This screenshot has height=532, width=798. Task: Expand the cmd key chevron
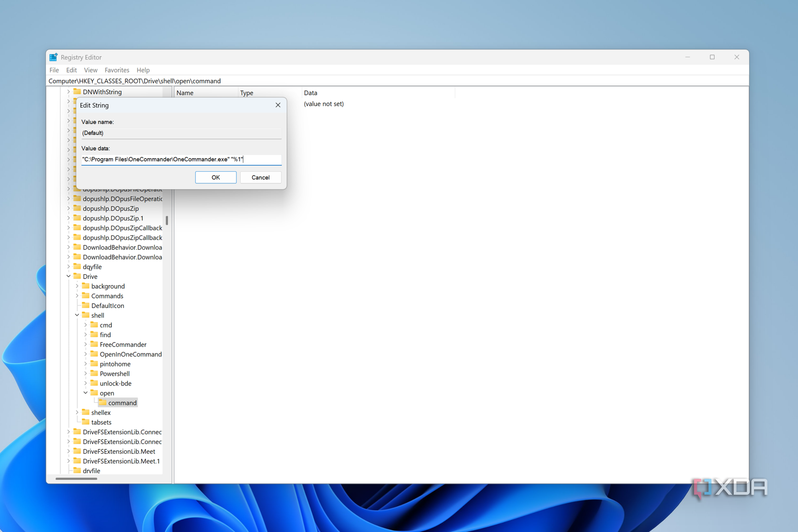pyautogui.click(x=86, y=325)
